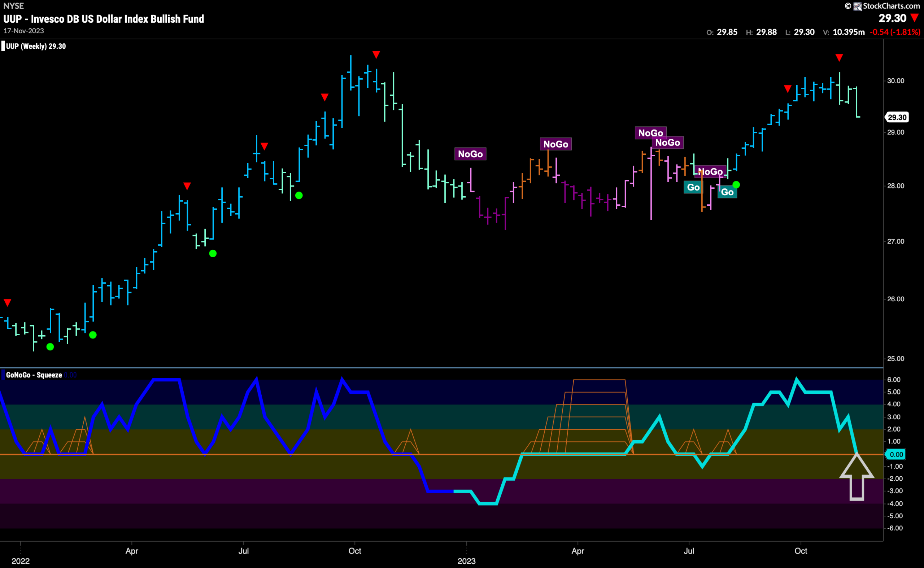
Task: Click the 0.00 oscillator value tag
Action: (x=896, y=454)
